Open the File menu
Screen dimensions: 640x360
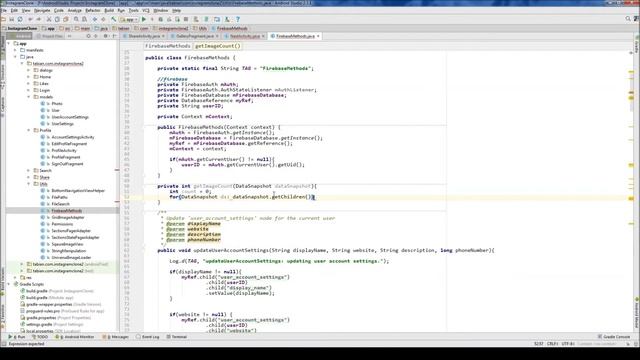coord(4,10)
